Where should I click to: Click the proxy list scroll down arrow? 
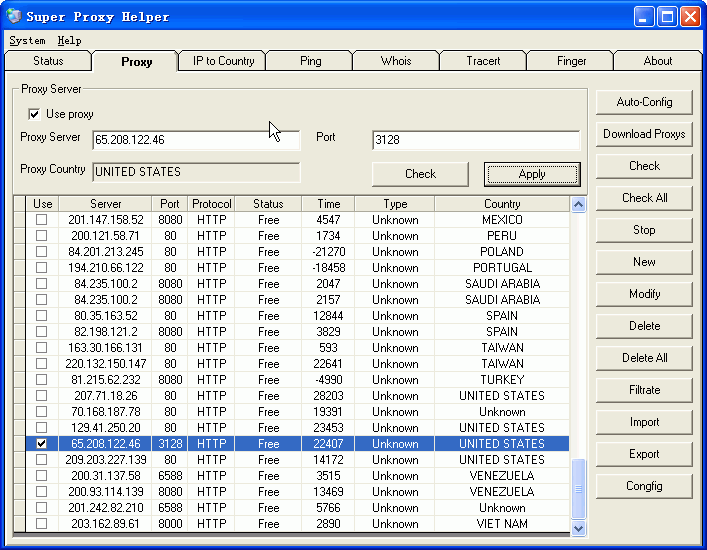[x=578, y=528]
